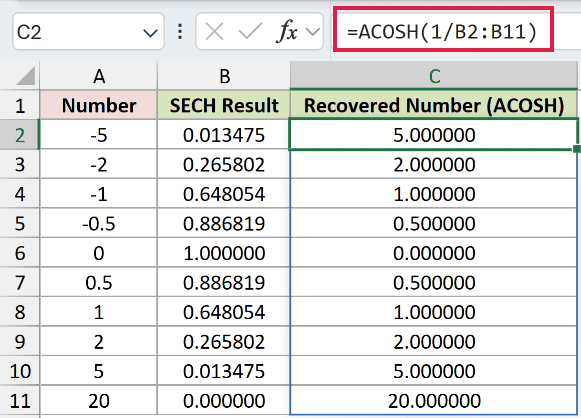Screen dimensions: 581x418
Task: Select cell A3 containing -2
Action: tap(99, 164)
